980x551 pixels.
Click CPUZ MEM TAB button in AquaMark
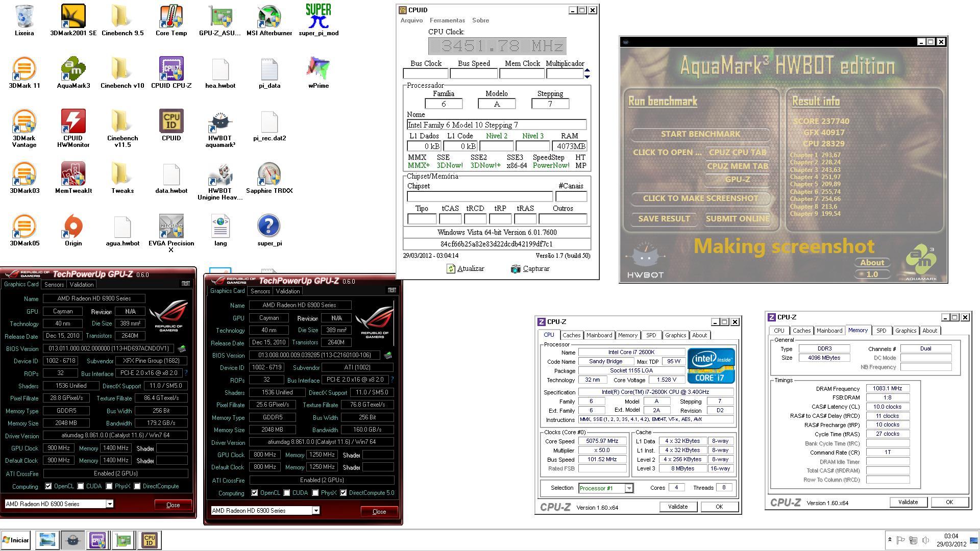point(737,166)
